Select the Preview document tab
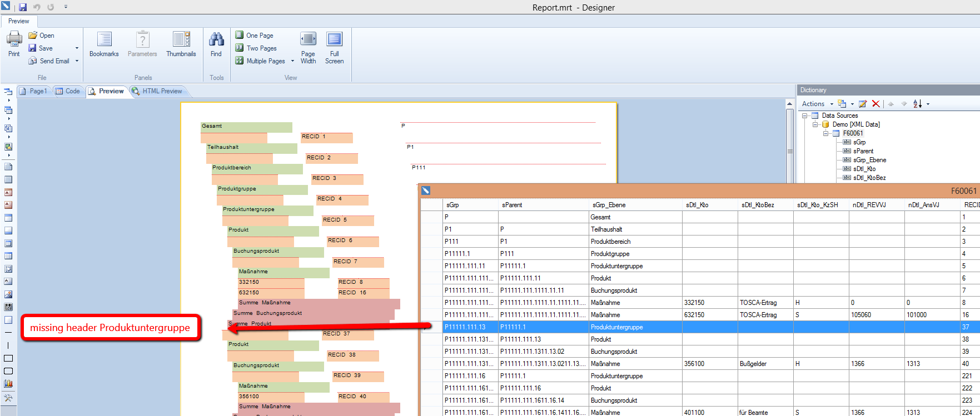Screen dimensions: 980x416 107,91
